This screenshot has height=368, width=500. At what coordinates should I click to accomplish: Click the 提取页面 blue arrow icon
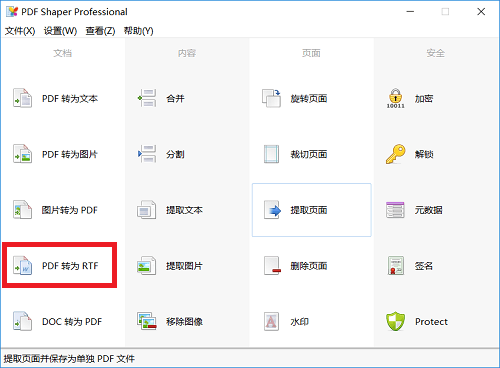[272, 210]
